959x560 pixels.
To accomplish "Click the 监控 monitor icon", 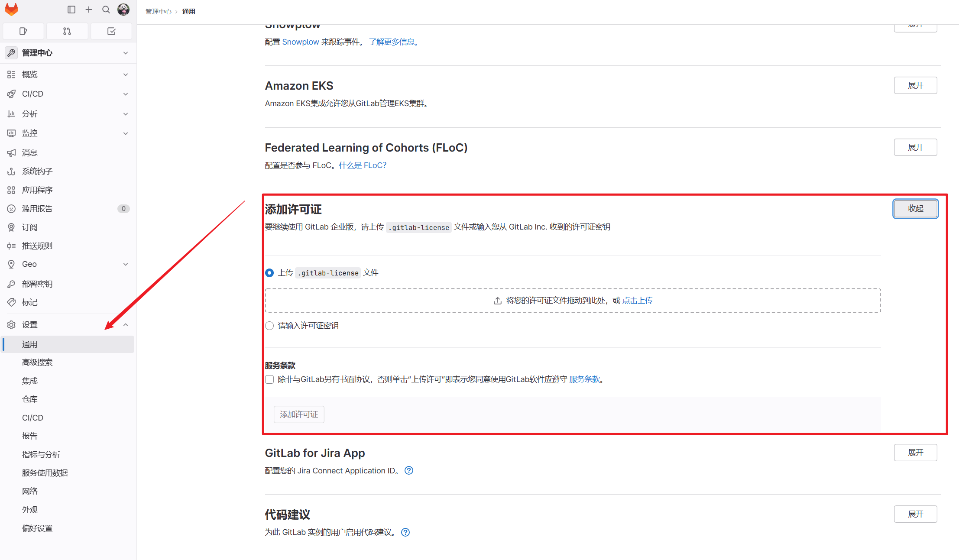I will point(11,133).
